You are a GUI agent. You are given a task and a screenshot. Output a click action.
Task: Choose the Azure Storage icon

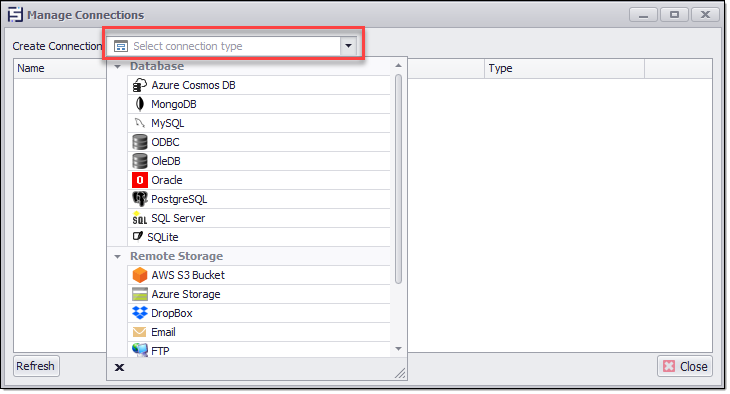click(140, 294)
